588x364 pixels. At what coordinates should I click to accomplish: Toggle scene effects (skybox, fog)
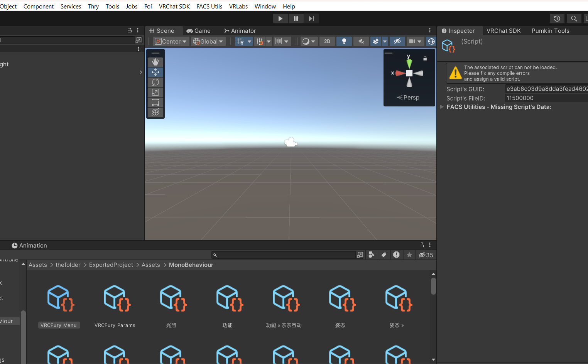[376, 41]
